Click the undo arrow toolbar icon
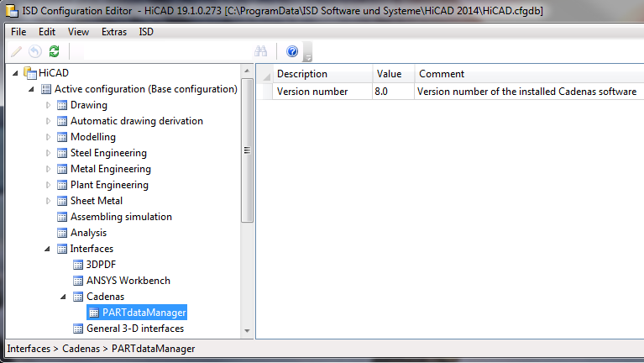 [x=35, y=51]
